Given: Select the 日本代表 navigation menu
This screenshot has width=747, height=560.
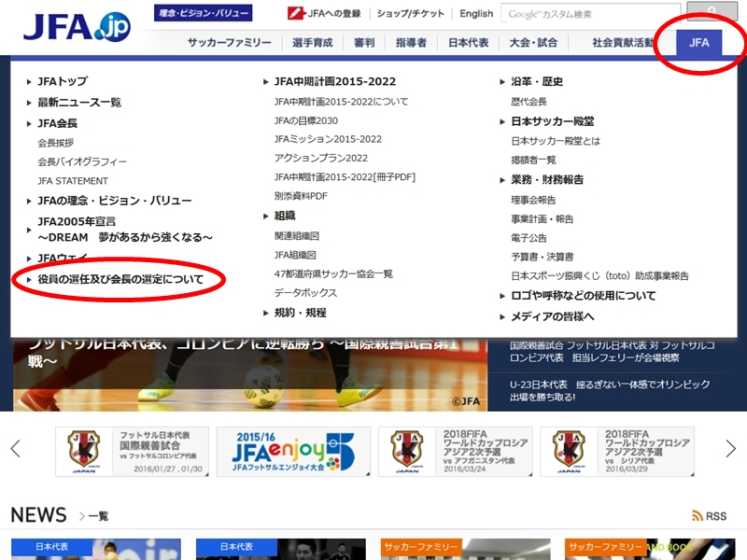Looking at the screenshot, I should pos(467,43).
